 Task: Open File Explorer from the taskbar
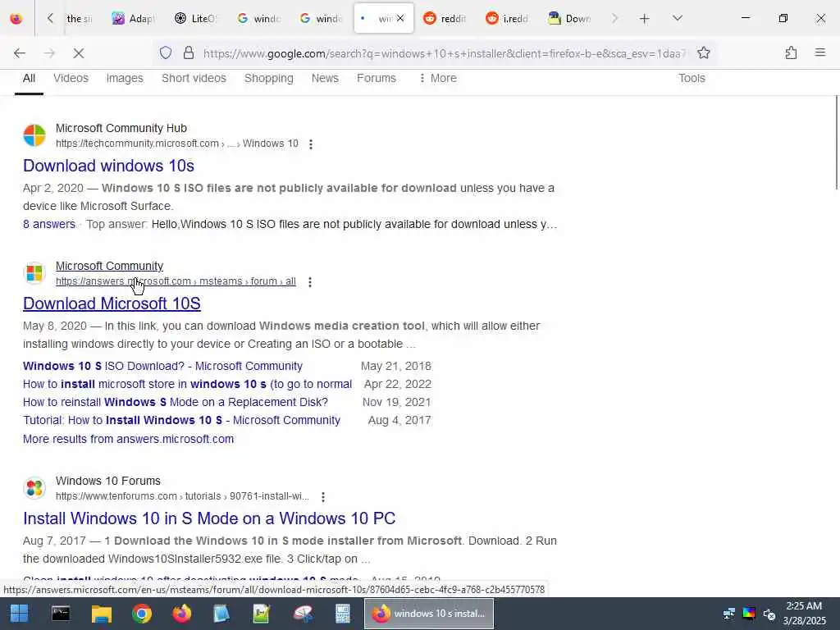(101, 614)
